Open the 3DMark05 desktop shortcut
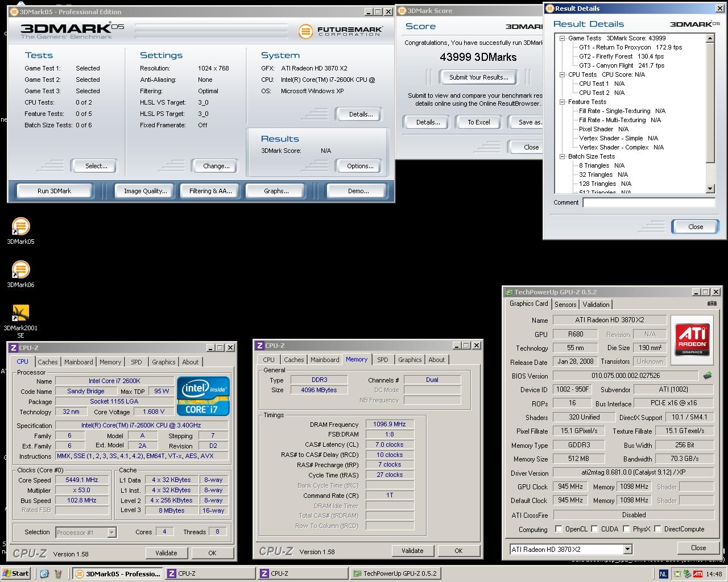Viewport: 728px width, 582px height. tap(20, 227)
